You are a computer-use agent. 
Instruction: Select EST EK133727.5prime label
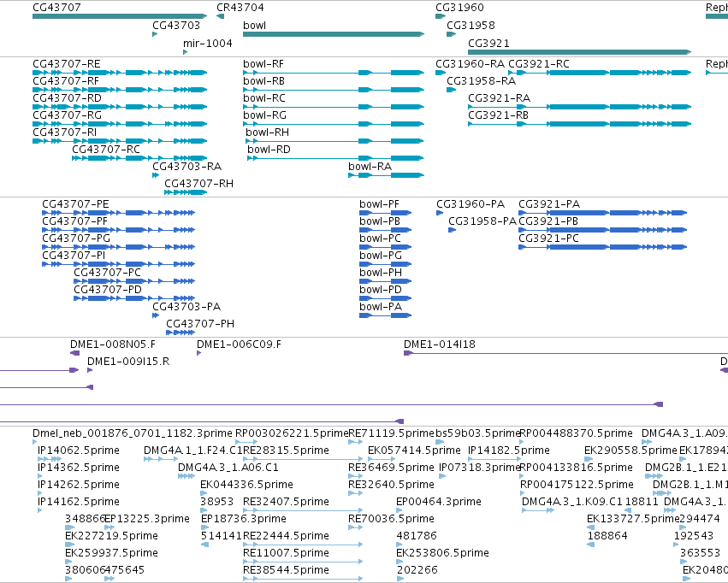click(x=633, y=519)
